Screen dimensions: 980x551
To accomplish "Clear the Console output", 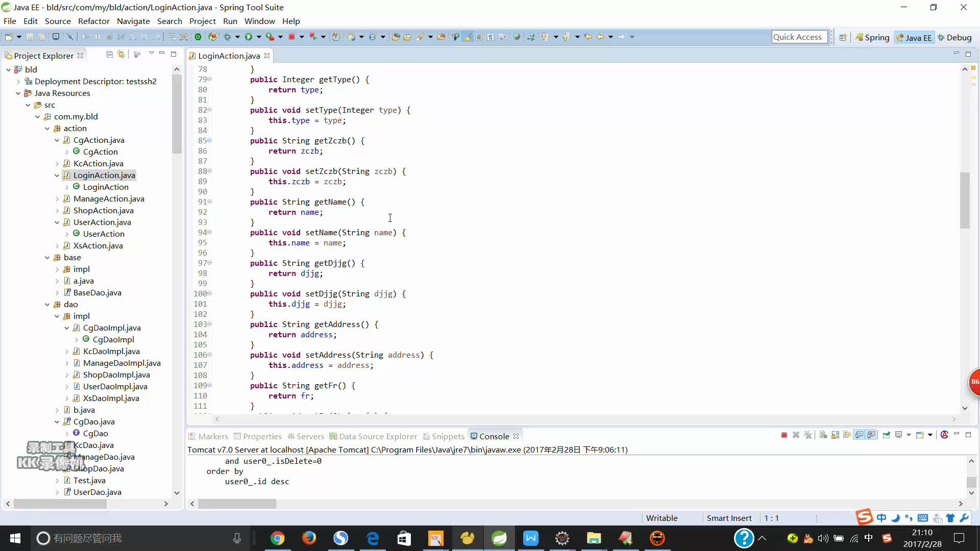I will pos(823,435).
